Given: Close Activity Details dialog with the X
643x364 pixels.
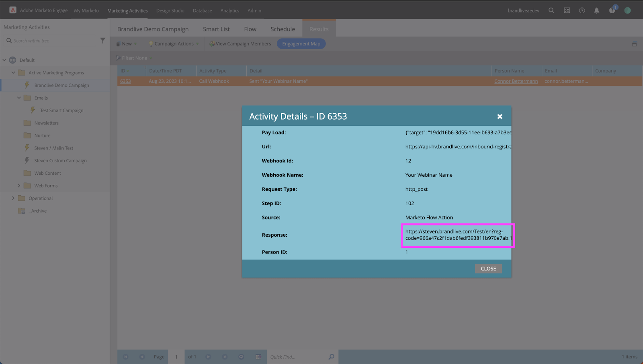Looking at the screenshot, I should pos(500,117).
